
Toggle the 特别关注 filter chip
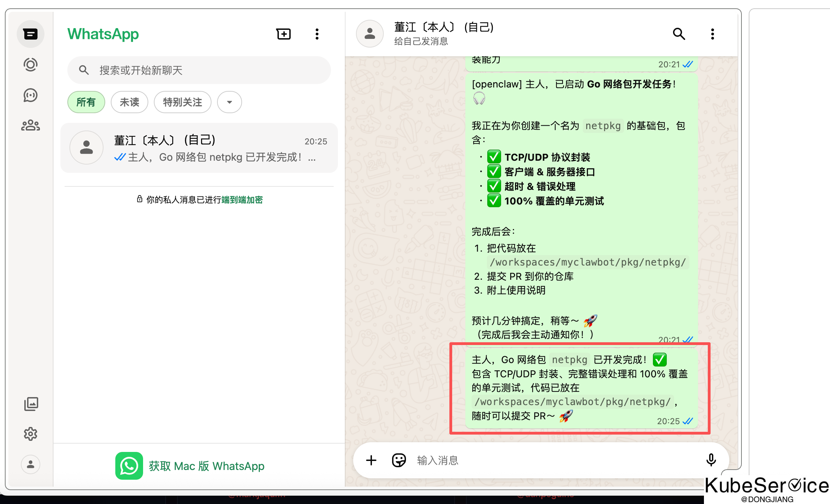pyautogui.click(x=182, y=102)
